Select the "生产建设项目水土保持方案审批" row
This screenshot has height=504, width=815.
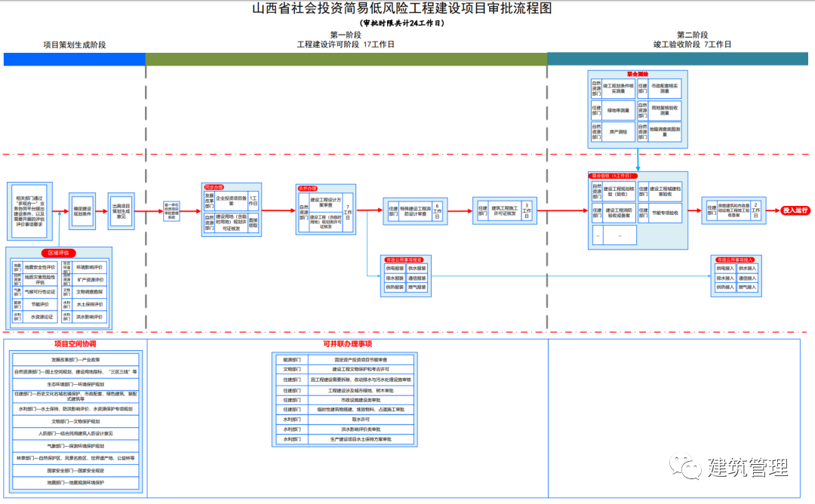click(345, 439)
